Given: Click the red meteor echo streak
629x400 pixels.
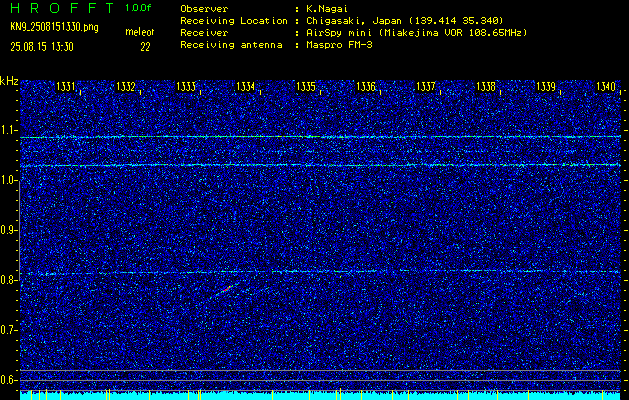Looking at the screenshot, I should [227, 288].
